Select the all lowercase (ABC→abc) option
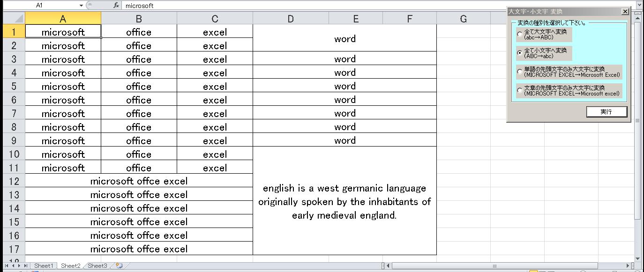The height and width of the screenshot is (272, 644). 519,53
